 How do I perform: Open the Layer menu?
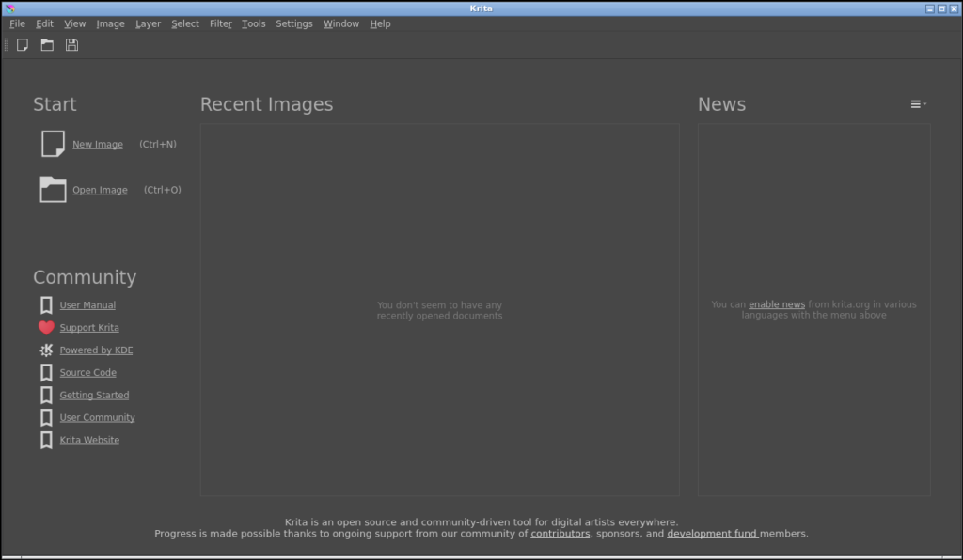148,23
